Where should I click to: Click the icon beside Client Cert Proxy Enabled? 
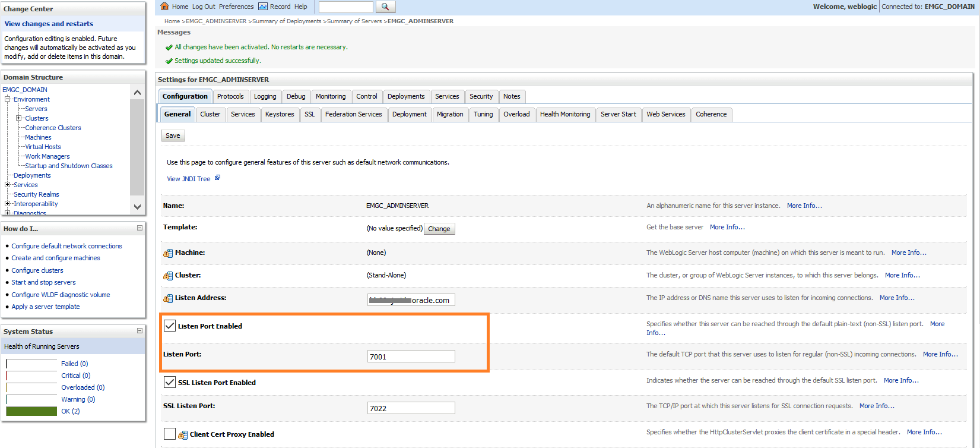tap(183, 435)
